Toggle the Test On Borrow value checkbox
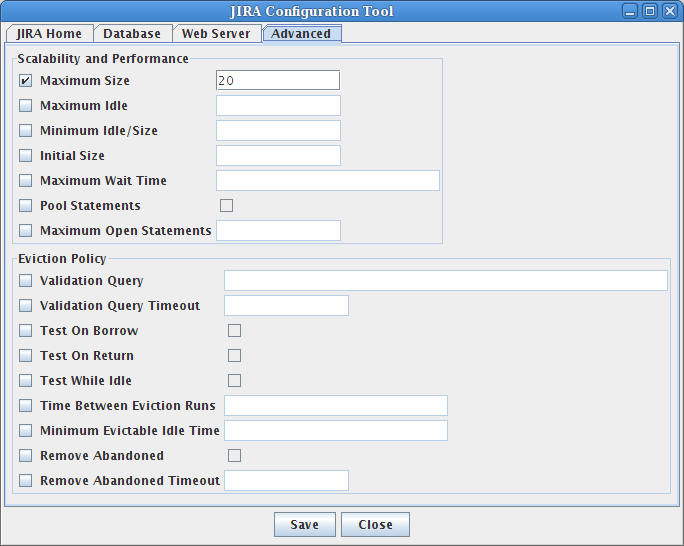The height and width of the screenshot is (546, 684). pyautogui.click(x=234, y=331)
